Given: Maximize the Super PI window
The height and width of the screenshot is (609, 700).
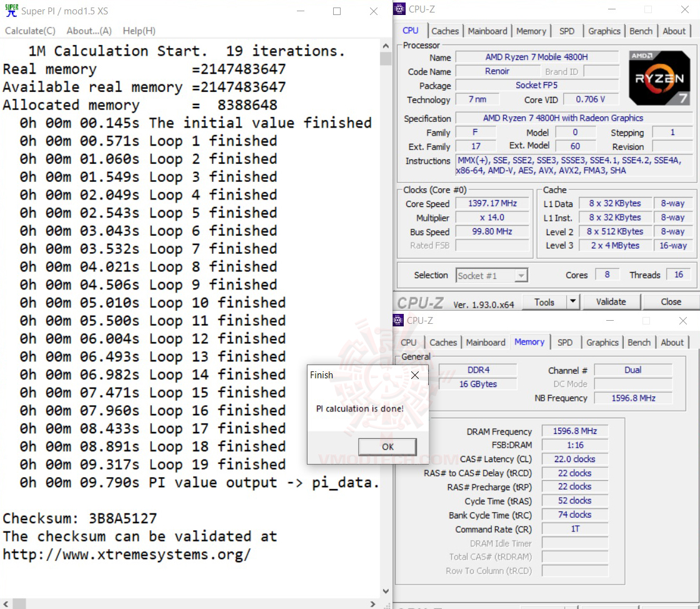Looking at the screenshot, I should coord(337,11).
